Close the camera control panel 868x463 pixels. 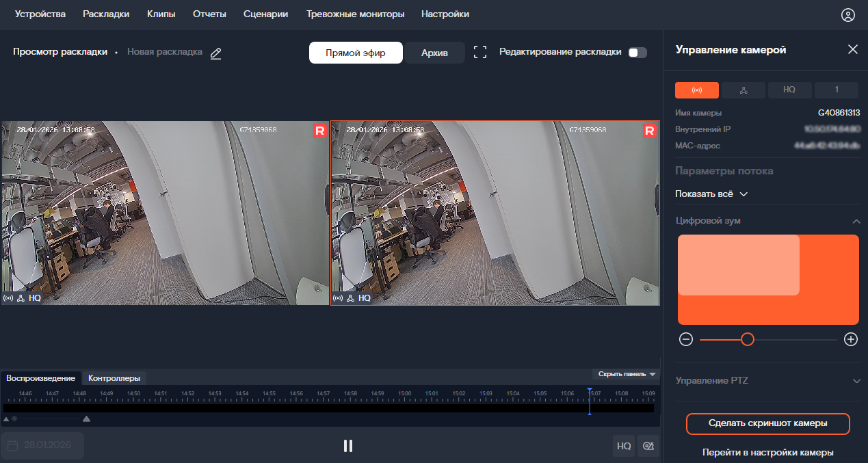(x=852, y=49)
